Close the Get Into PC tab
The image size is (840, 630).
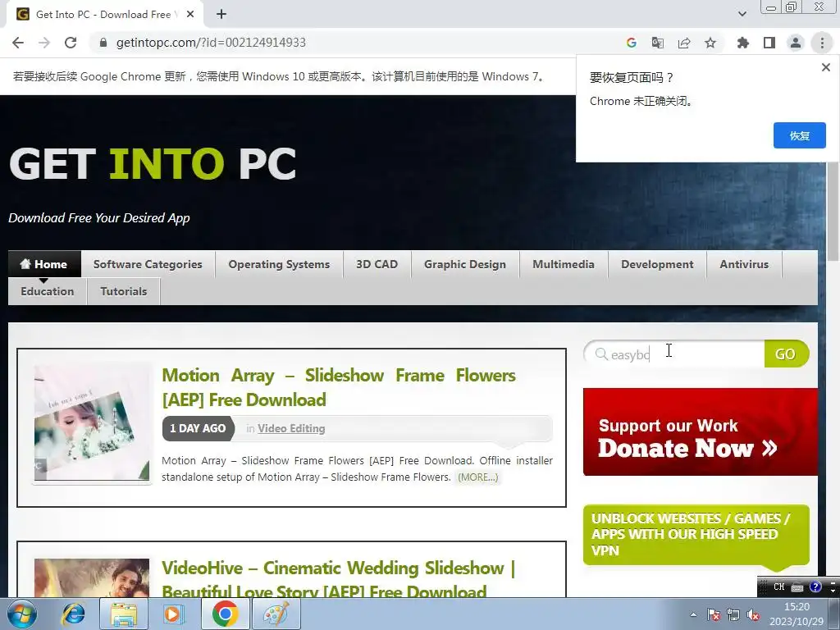[190, 15]
